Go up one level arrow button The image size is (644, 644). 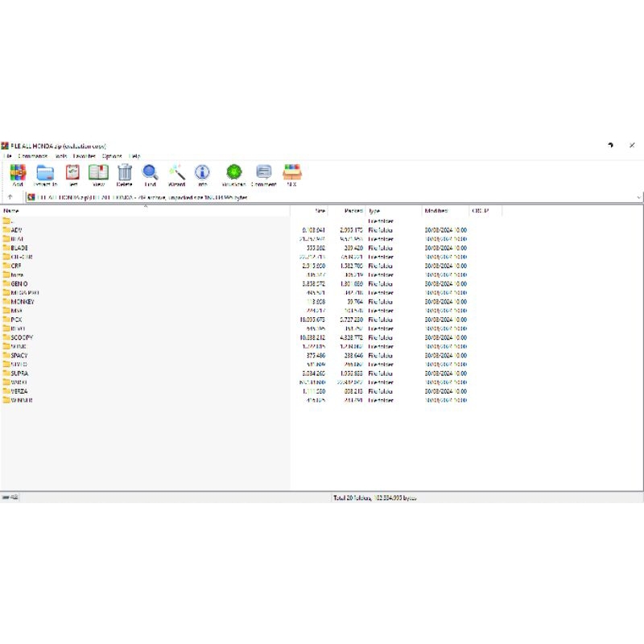click(10, 197)
